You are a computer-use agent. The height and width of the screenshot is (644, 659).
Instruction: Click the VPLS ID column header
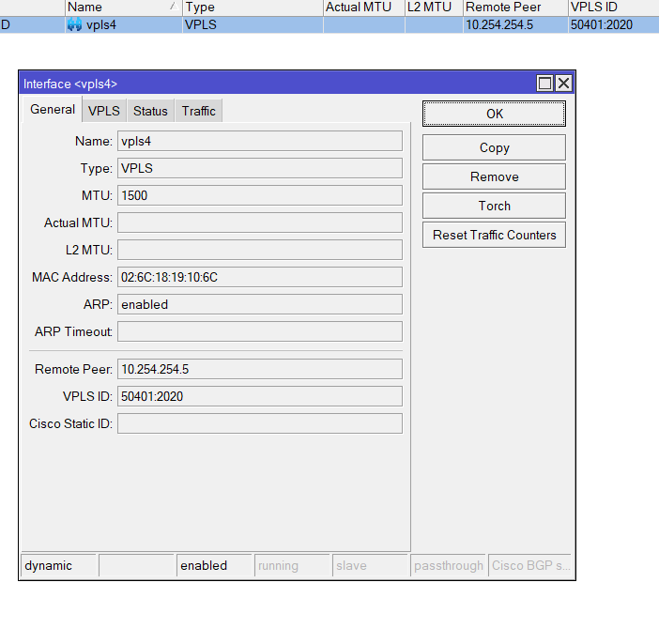pos(614,8)
